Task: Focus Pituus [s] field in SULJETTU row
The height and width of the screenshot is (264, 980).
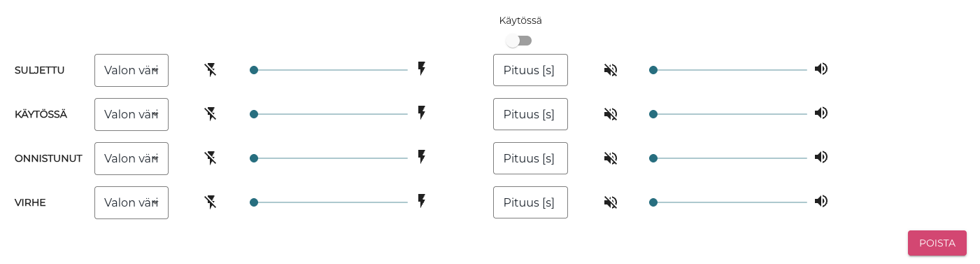Action: pyautogui.click(x=530, y=70)
